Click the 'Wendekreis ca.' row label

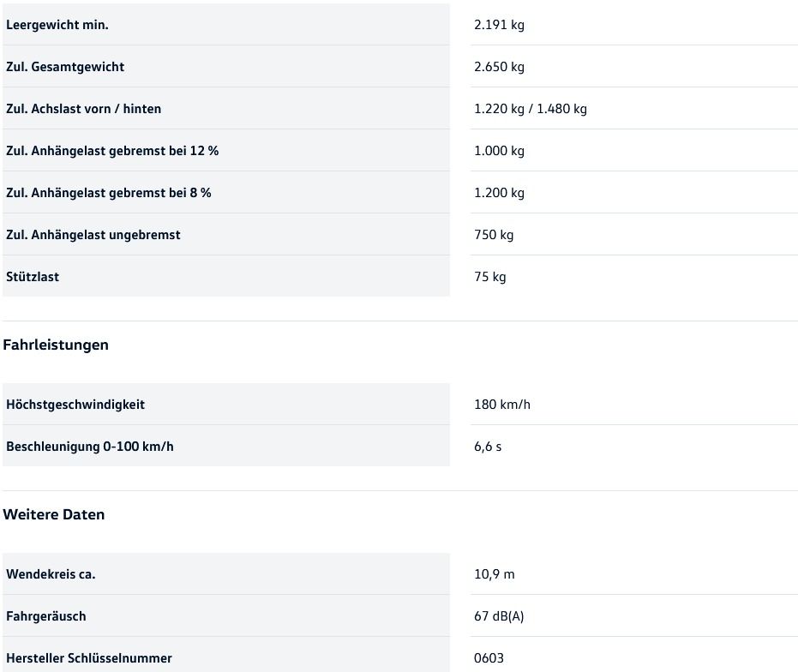coord(51,574)
